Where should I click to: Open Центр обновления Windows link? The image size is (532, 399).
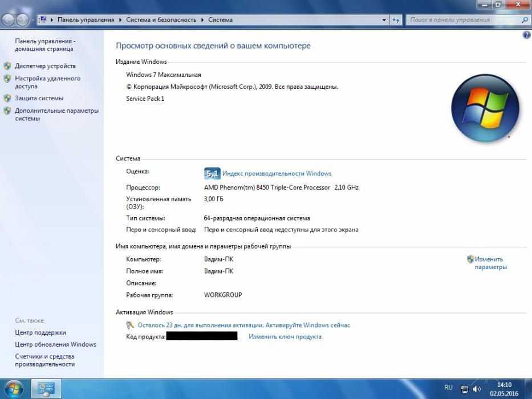click(x=55, y=344)
